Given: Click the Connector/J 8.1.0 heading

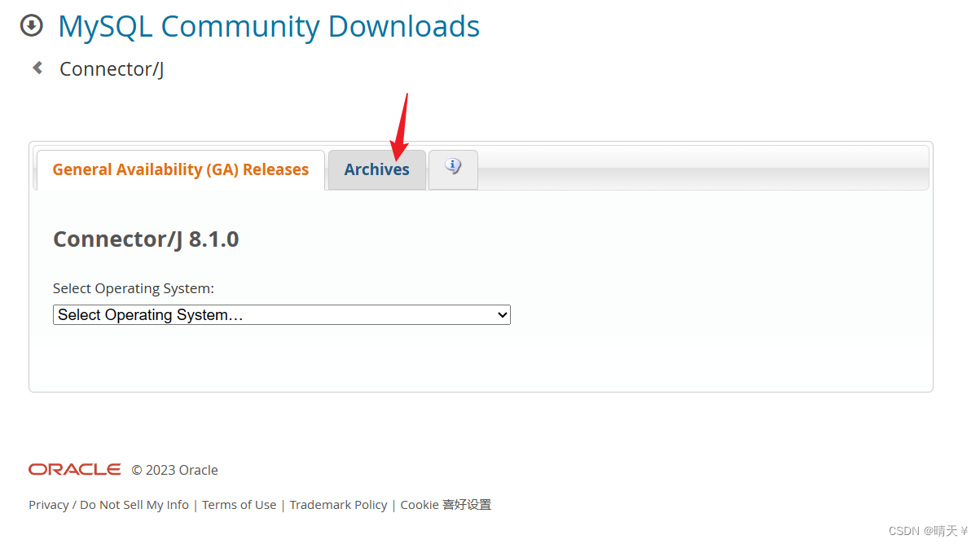Looking at the screenshot, I should coord(146,239).
